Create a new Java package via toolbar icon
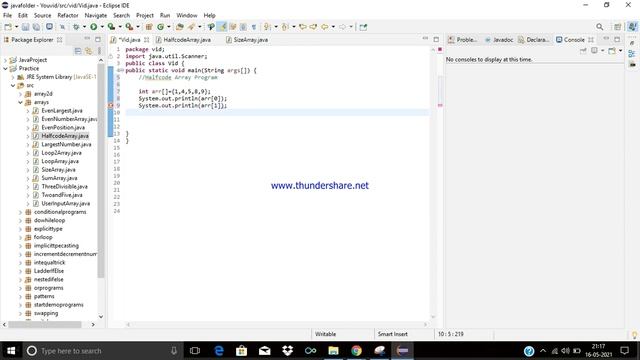This screenshot has width=640, height=360. pyautogui.click(x=149, y=27)
